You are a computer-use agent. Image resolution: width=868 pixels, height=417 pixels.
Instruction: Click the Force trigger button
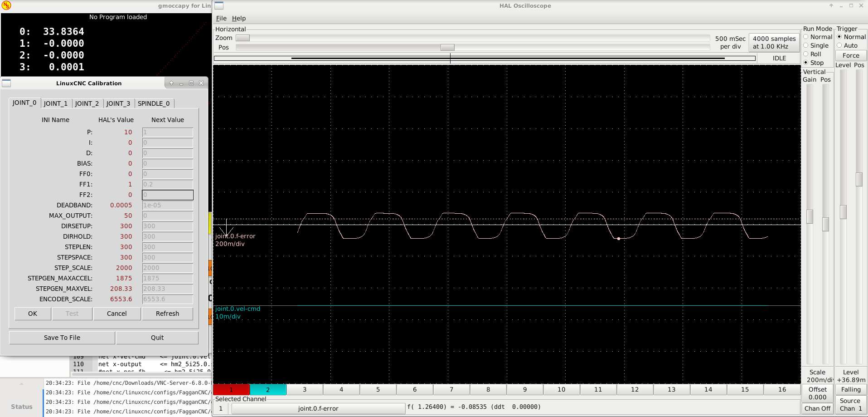851,55
